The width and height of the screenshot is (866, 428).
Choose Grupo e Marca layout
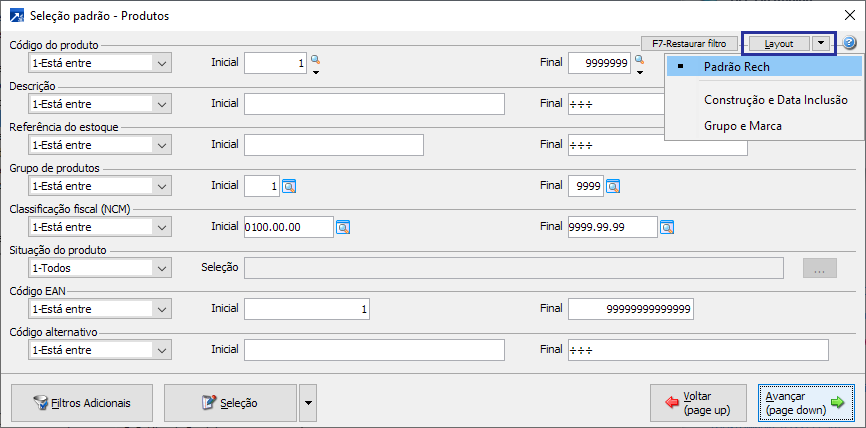tap(742, 126)
